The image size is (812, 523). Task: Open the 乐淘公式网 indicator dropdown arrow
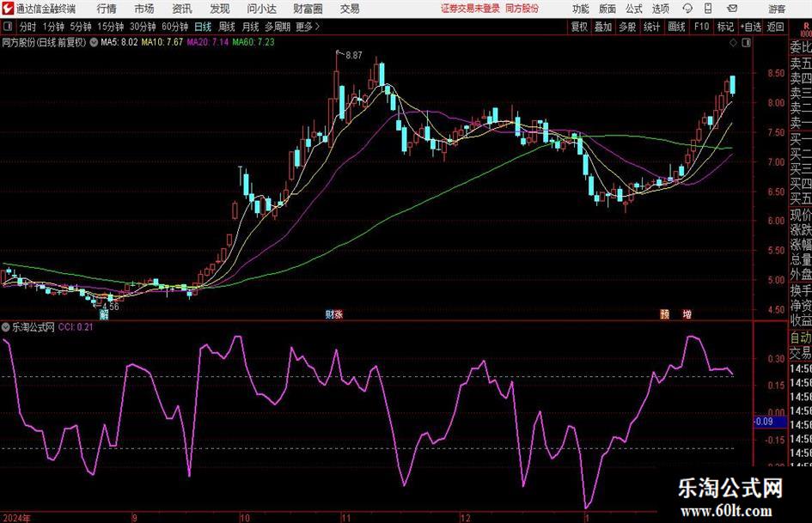tap(6, 326)
